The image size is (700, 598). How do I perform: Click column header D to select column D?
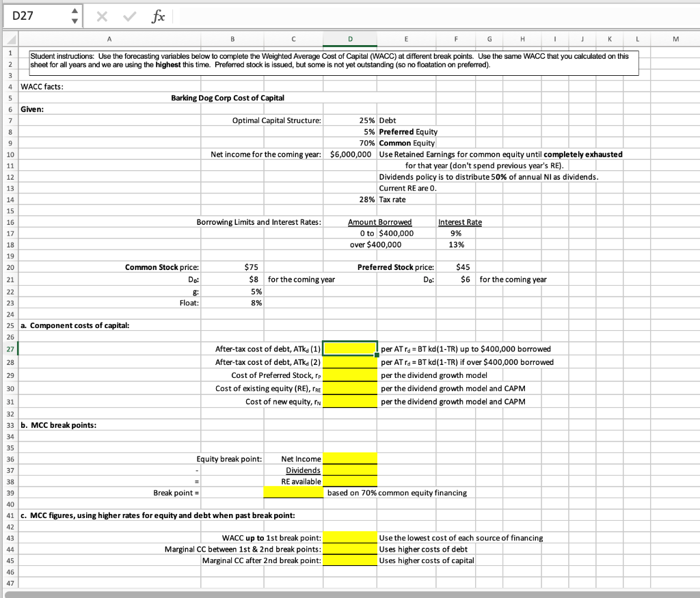point(349,40)
